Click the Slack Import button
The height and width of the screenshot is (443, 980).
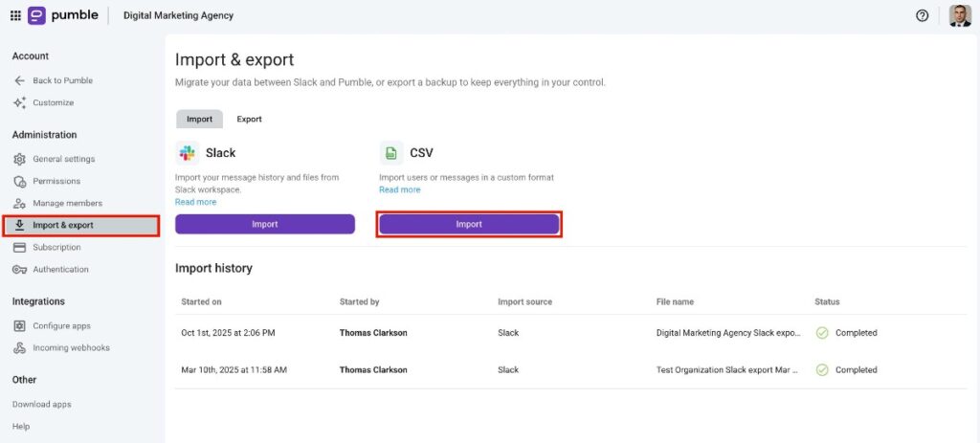point(265,224)
